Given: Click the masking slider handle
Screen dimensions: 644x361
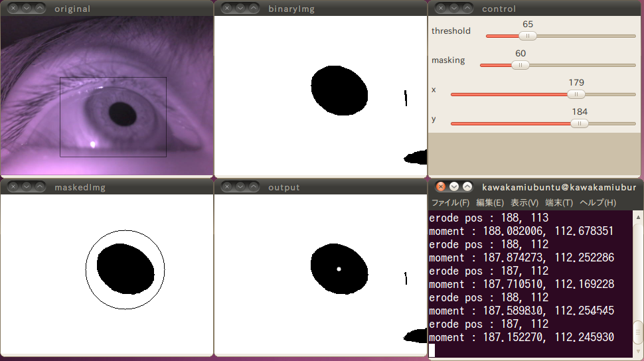Looking at the screenshot, I should pyautogui.click(x=521, y=65).
